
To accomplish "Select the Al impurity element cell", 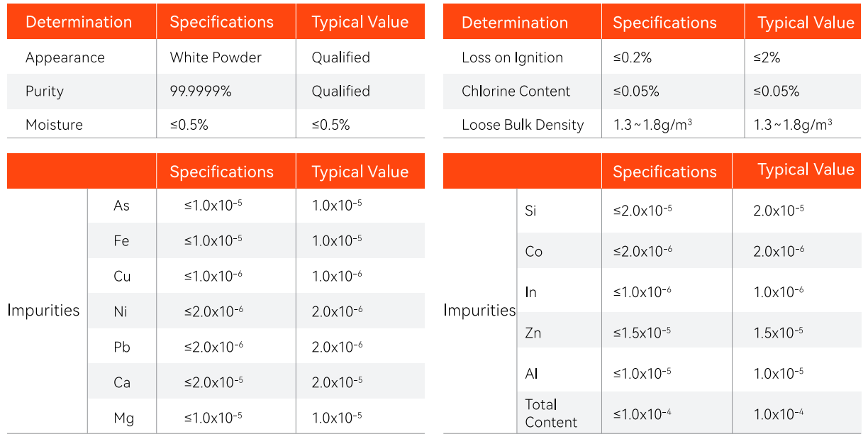I will (531, 374).
